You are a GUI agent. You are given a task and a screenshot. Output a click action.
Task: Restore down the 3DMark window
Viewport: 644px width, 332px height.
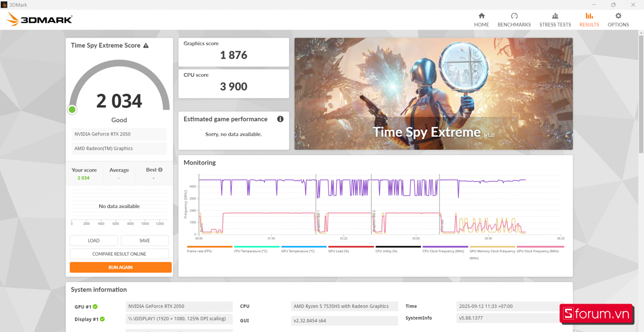point(613,4)
